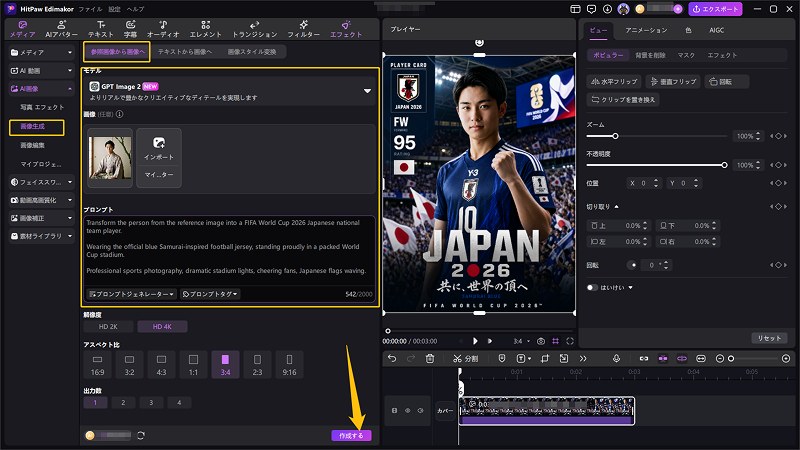Click the feedback message icon in title bar
Image resolution: width=800 pixels, height=450 pixels.
pos(591,9)
